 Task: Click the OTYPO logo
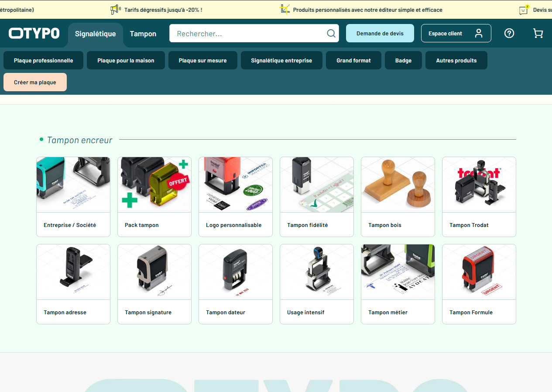(x=34, y=33)
